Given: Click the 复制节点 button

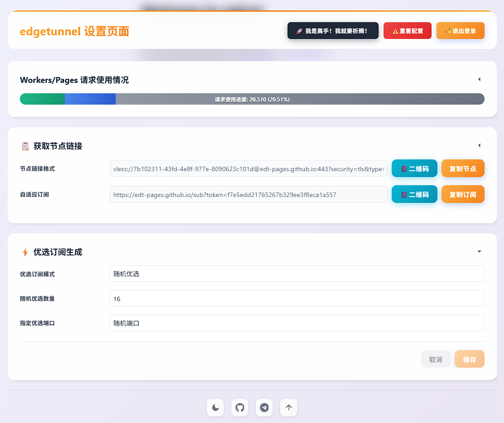Looking at the screenshot, I should pos(463,168).
